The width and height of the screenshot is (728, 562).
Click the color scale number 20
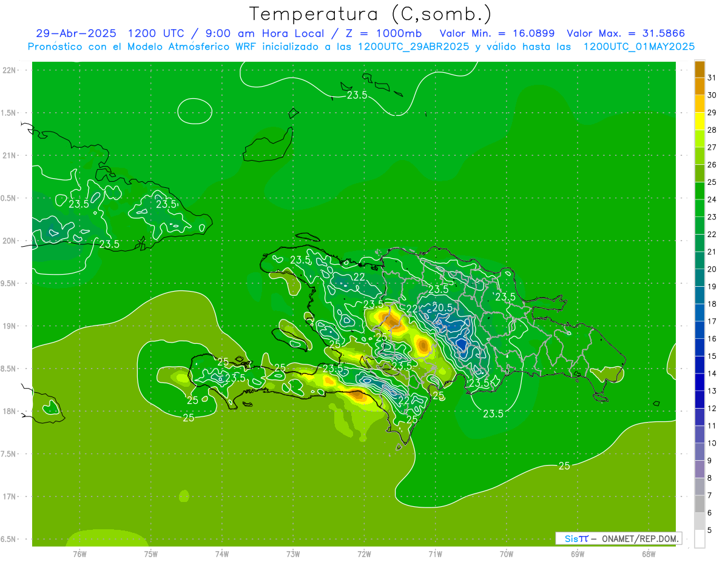click(712, 269)
